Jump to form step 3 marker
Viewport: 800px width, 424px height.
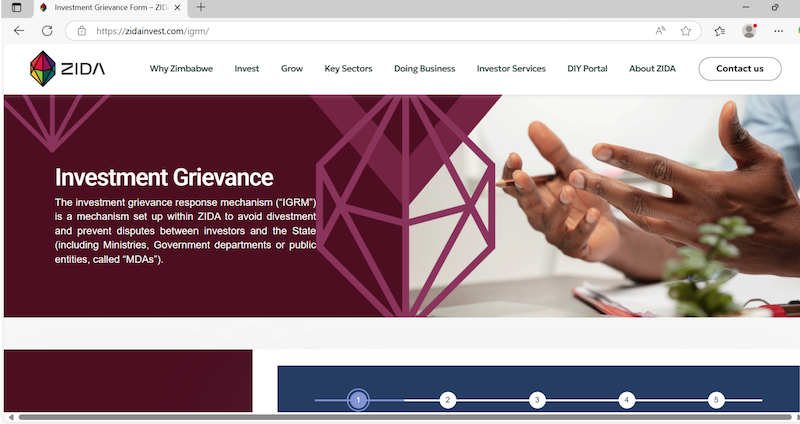click(537, 400)
